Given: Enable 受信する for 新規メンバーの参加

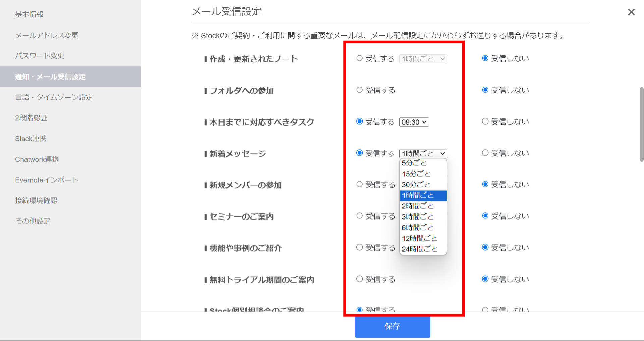Looking at the screenshot, I should (359, 184).
